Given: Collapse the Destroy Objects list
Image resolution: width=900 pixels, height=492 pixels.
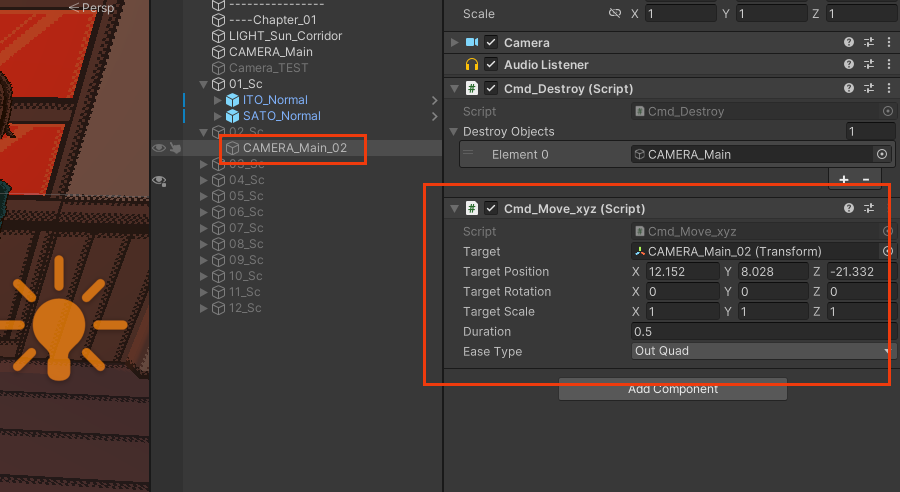Looking at the screenshot, I should click(x=455, y=132).
